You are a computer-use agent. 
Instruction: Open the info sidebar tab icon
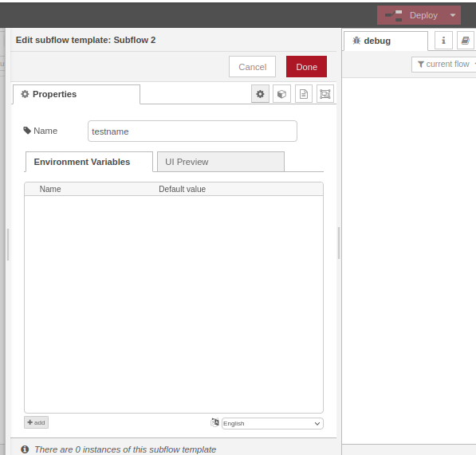[x=443, y=41]
